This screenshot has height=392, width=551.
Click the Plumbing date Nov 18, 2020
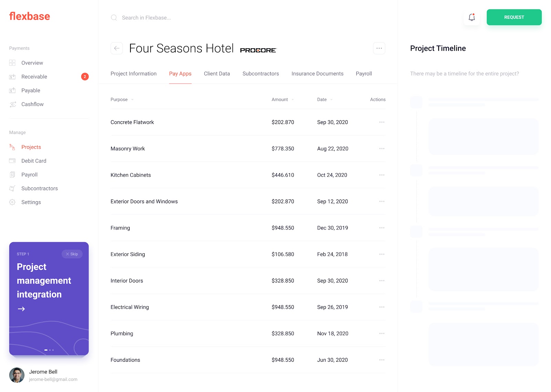(x=333, y=333)
